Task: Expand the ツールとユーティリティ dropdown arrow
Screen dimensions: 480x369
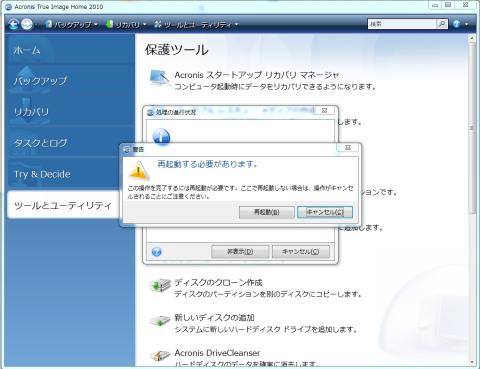Action: point(236,25)
